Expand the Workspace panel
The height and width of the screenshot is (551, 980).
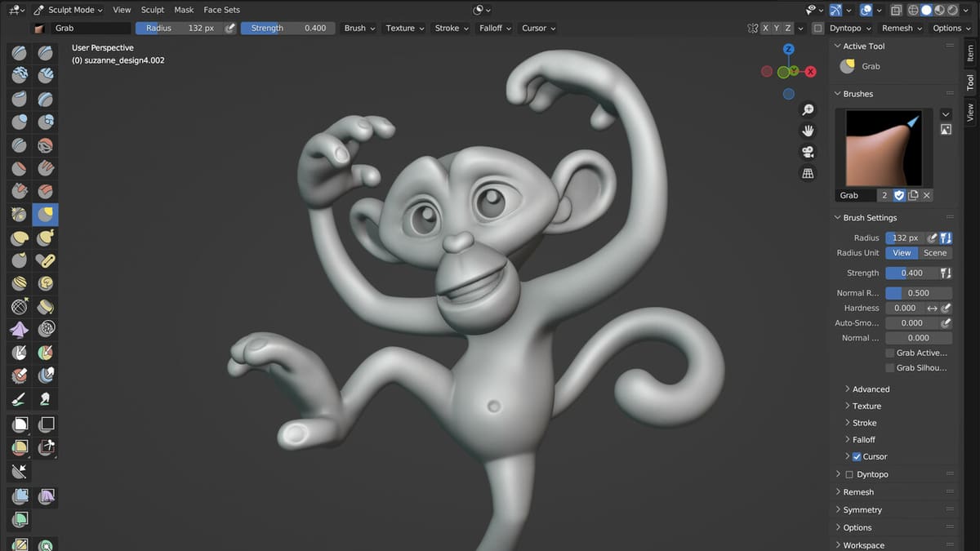pos(863,545)
